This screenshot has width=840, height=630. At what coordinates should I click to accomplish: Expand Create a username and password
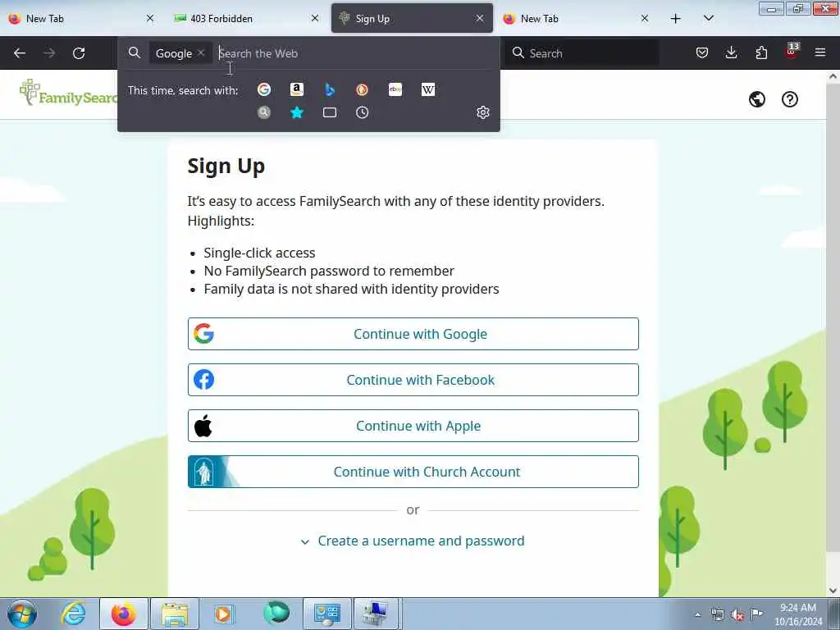pos(413,541)
